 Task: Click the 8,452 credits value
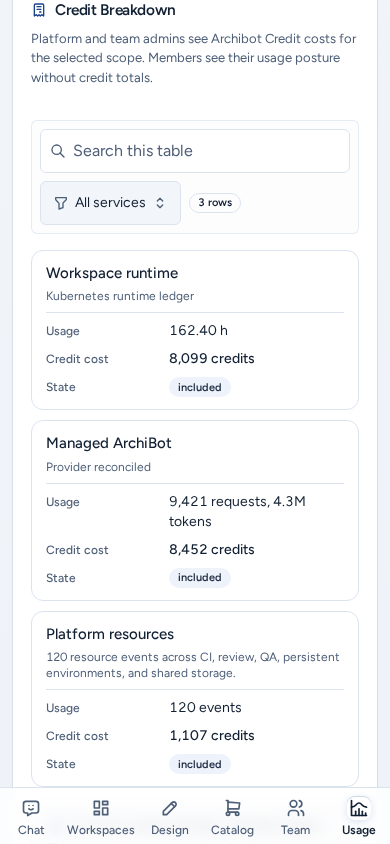212,550
